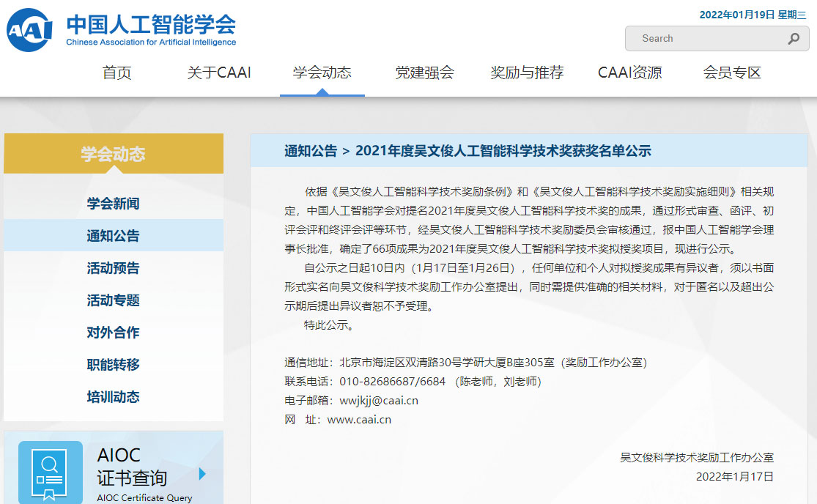
Task: Open the 关于CAAI menu
Action: [x=219, y=73]
